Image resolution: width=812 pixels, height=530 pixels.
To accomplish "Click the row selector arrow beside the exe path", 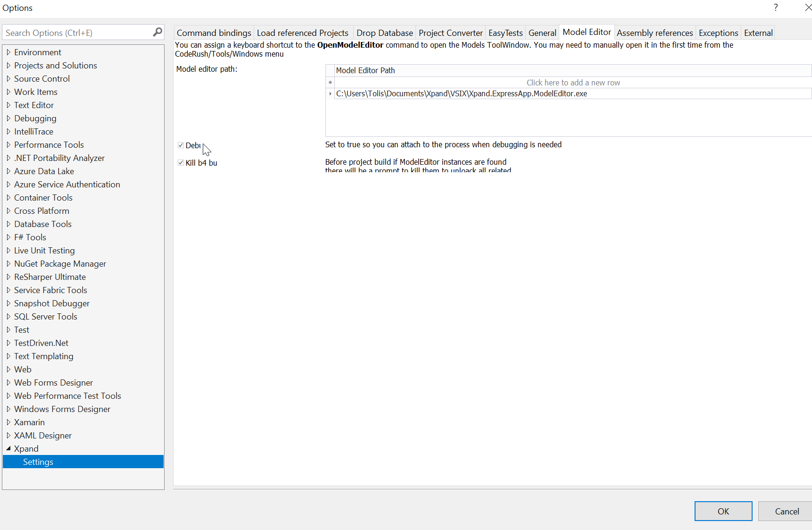I will tap(330, 93).
